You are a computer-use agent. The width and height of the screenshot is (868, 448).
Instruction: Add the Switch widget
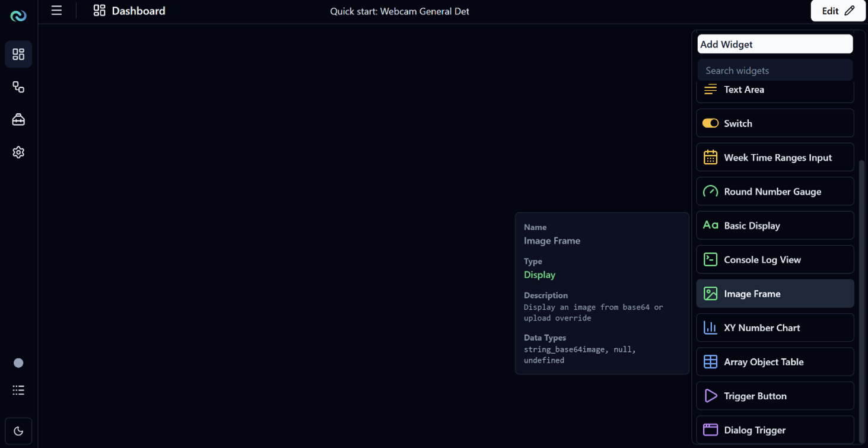coord(775,123)
